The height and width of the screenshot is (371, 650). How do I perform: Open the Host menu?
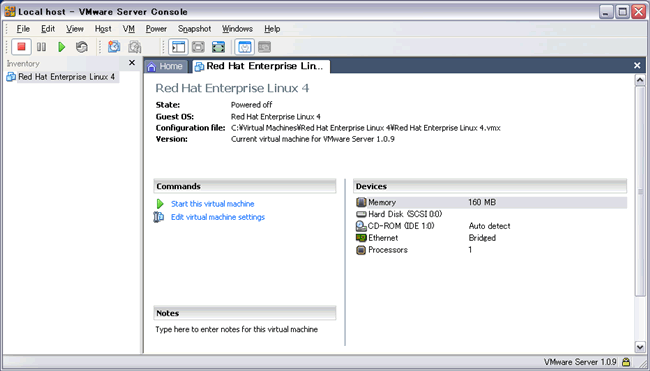pos(103,29)
